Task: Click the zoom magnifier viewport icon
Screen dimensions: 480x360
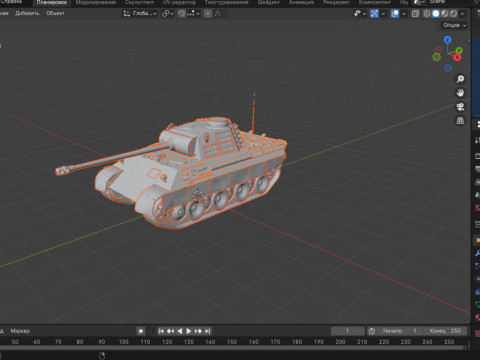Action: [460, 79]
